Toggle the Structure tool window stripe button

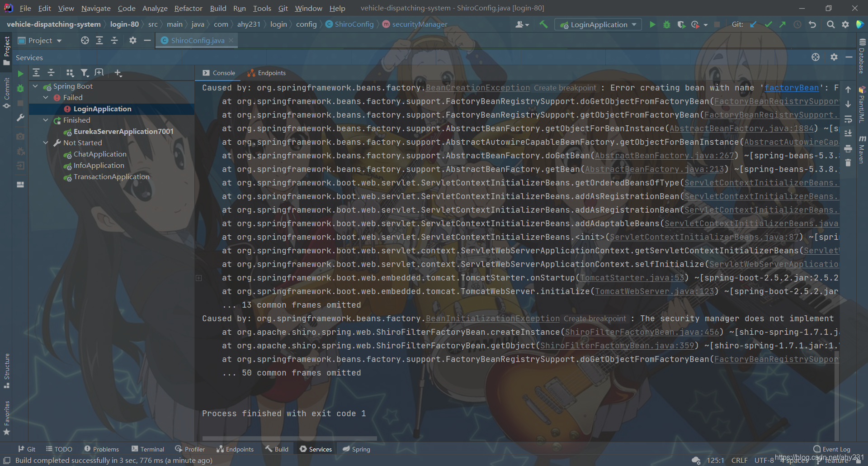[x=6, y=371]
